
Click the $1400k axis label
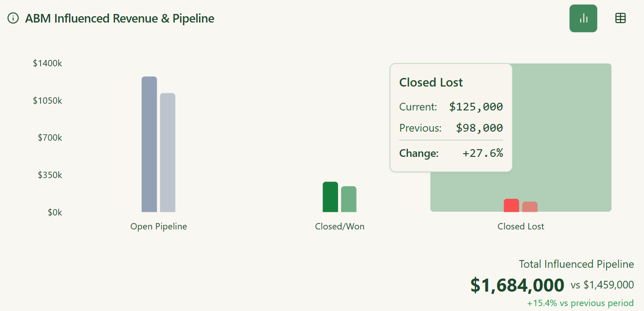[47, 63]
